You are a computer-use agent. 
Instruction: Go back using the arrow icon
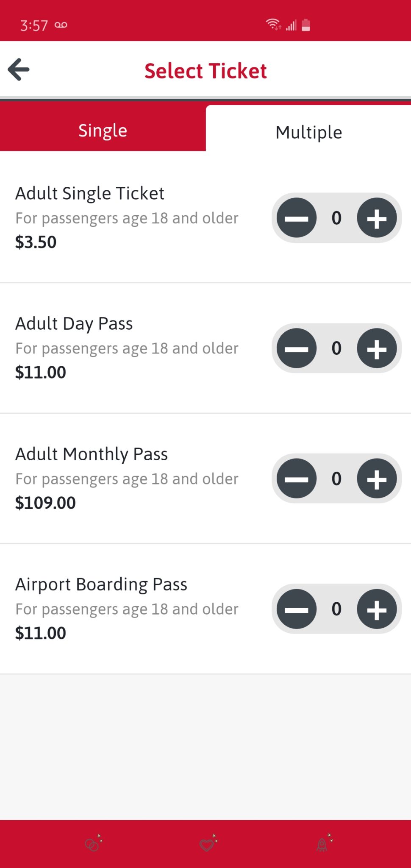(19, 70)
